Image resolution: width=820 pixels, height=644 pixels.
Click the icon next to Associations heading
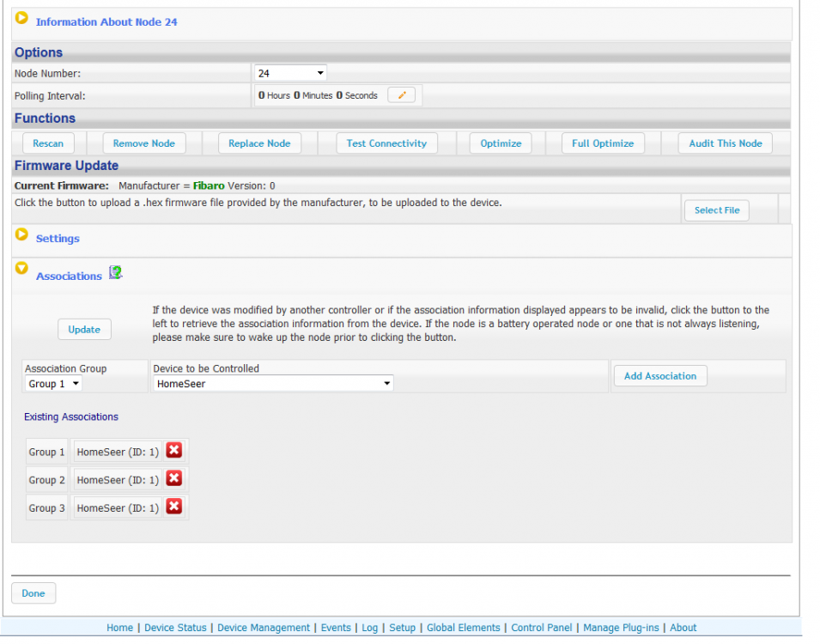tap(115, 273)
